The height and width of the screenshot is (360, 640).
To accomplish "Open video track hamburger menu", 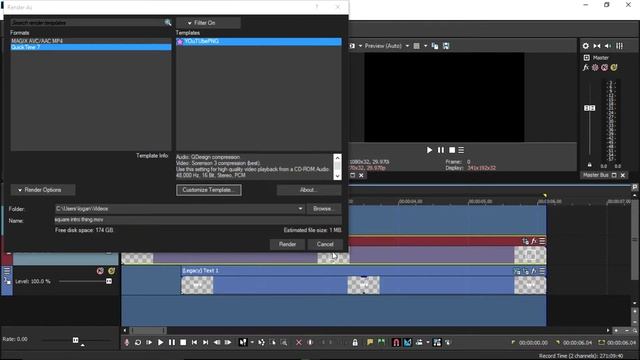I will coord(7,271).
